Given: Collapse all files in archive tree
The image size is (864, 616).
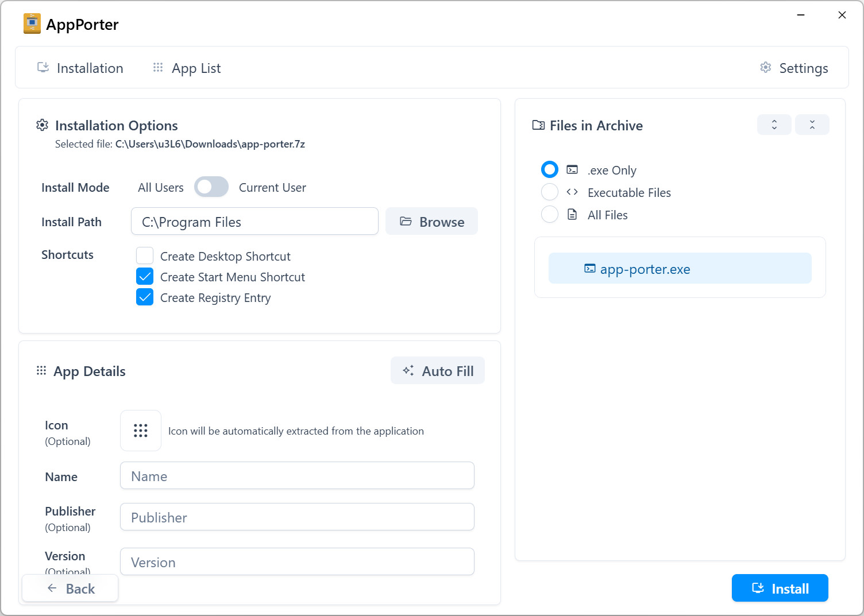Looking at the screenshot, I should click(x=812, y=125).
